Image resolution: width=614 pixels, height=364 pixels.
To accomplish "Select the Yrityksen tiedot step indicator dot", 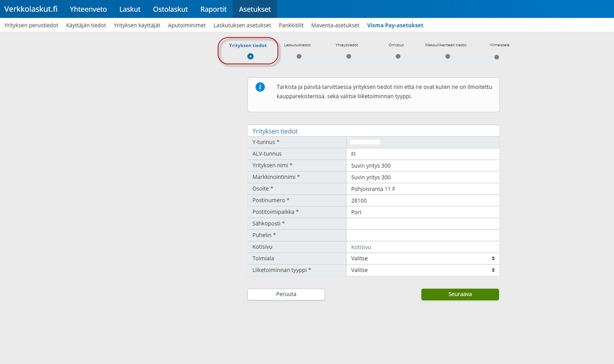I will 250,56.
